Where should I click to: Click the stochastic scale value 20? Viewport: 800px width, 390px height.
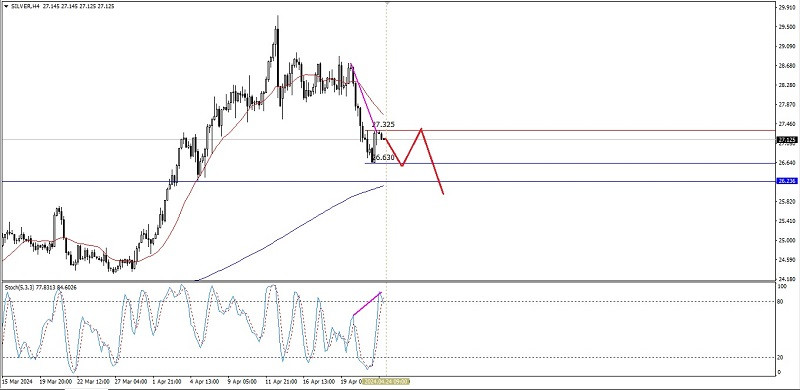coord(781,357)
